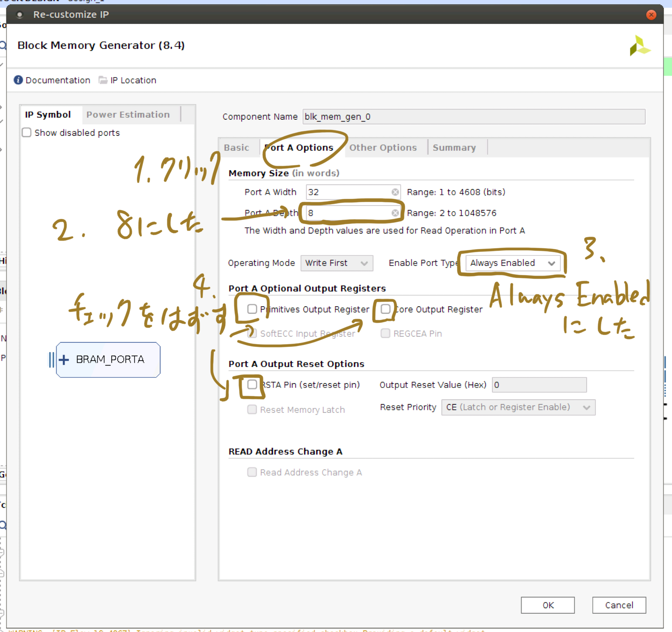Select the BRAM_PORTA port block
This screenshot has width=672, height=632.
pyautogui.click(x=108, y=360)
